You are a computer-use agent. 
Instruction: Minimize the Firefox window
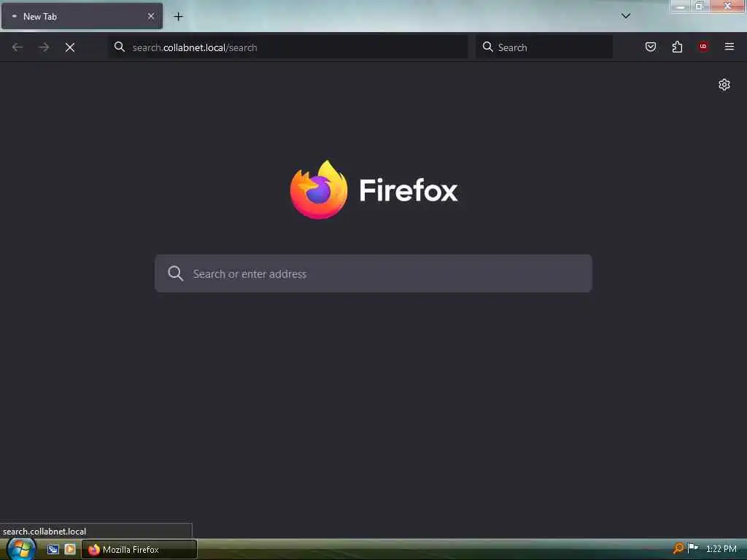pos(681,6)
